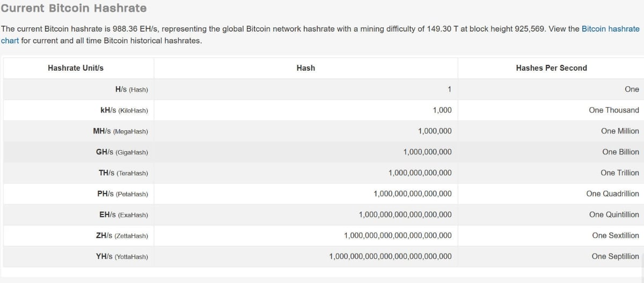Click the 988.36 EH/s hashrate value
Image resolution: width=644 pixels, height=283 pixels.
[x=135, y=29]
